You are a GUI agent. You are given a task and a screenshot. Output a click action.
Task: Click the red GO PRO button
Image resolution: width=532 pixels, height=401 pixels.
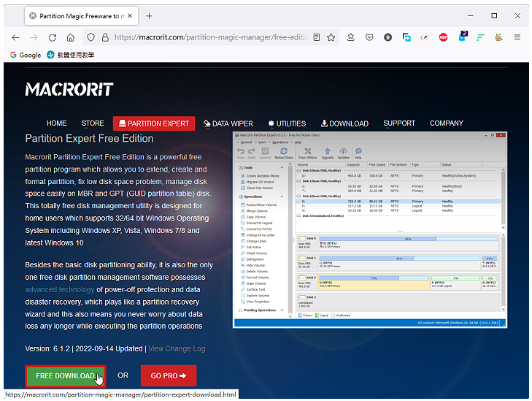coord(169,376)
